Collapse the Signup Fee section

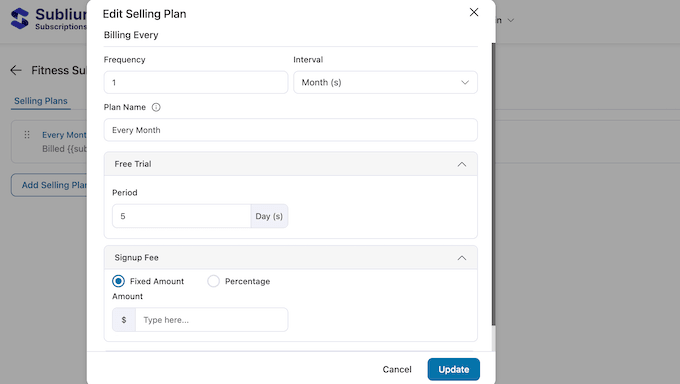point(462,258)
